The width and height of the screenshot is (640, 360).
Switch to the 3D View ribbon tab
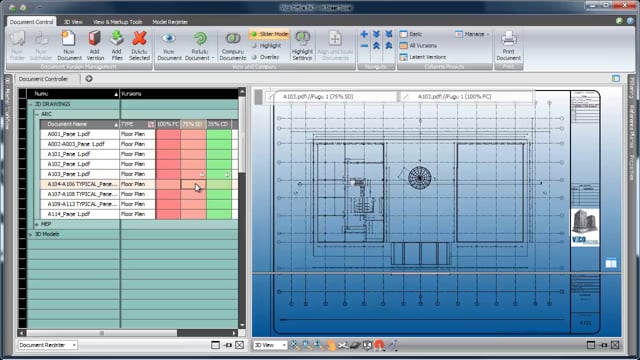pos(73,22)
